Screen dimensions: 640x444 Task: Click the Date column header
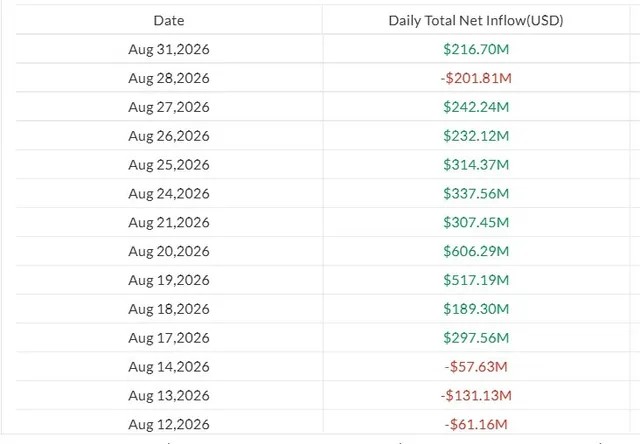[x=169, y=20]
